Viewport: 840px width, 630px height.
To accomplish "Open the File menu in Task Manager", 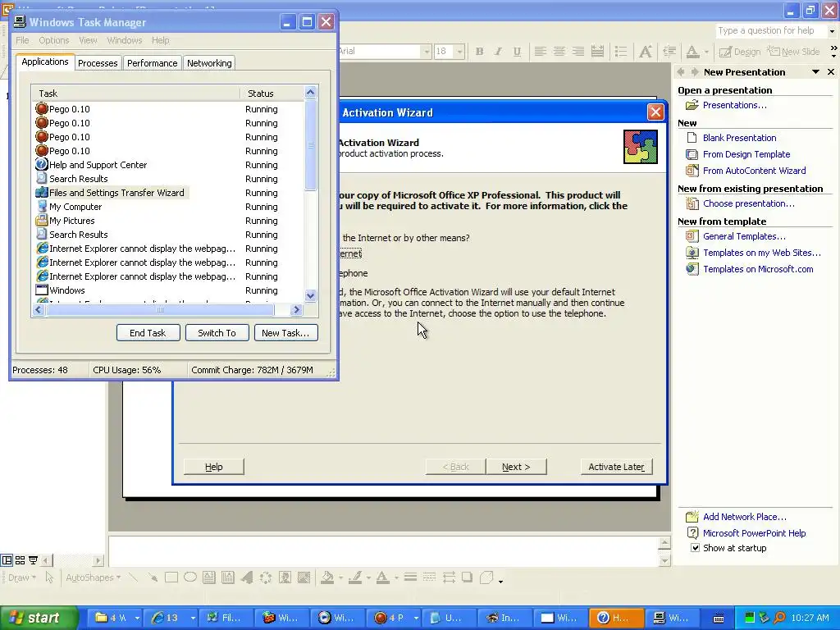I will [x=22, y=40].
